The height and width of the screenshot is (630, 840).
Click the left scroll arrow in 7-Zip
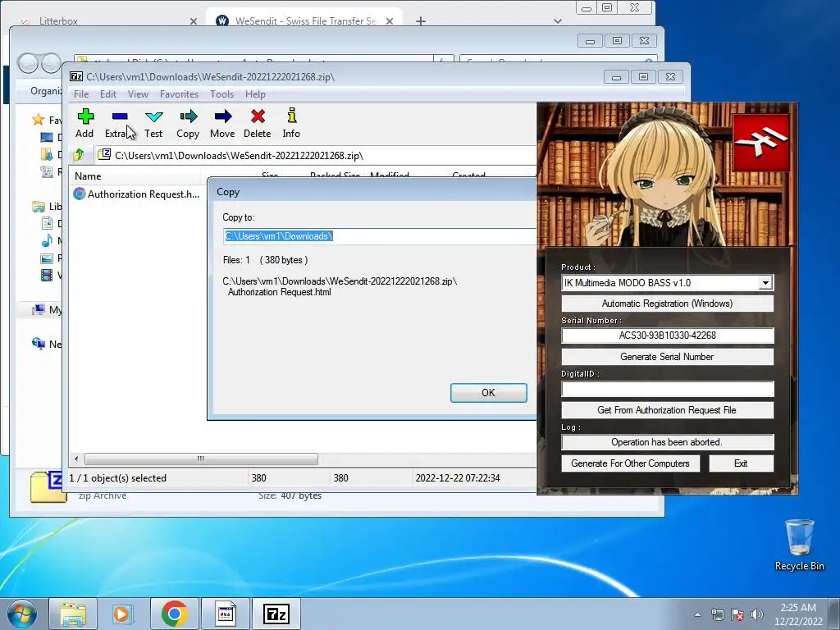(x=76, y=459)
